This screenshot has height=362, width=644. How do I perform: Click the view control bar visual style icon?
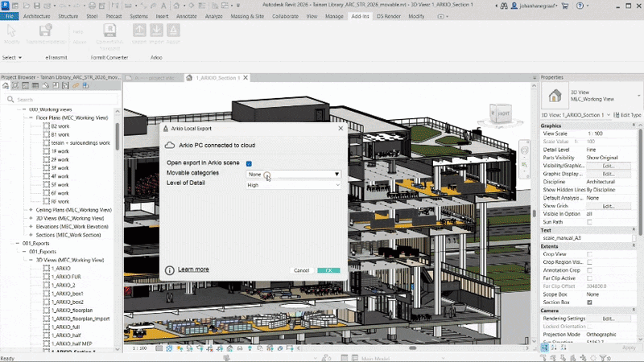pyautogui.click(x=169, y=348)
